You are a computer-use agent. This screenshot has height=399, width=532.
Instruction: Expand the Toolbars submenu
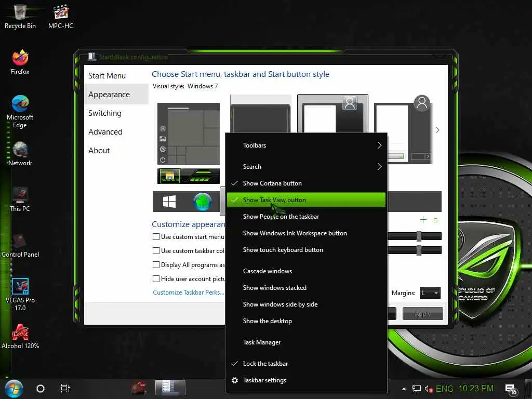tap(306, 145)
